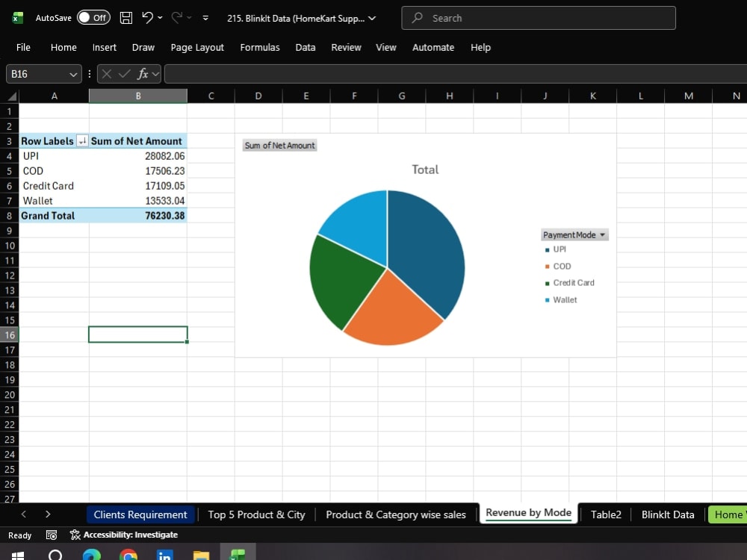
Task: Click the Macro recording status bar icon
Action: [52, 535]
